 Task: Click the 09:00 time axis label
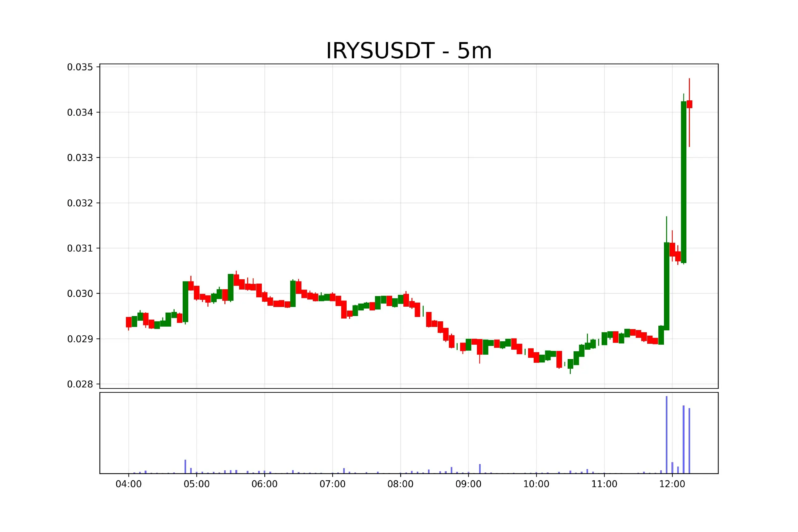pyautogui.click(x=468, y=484)
